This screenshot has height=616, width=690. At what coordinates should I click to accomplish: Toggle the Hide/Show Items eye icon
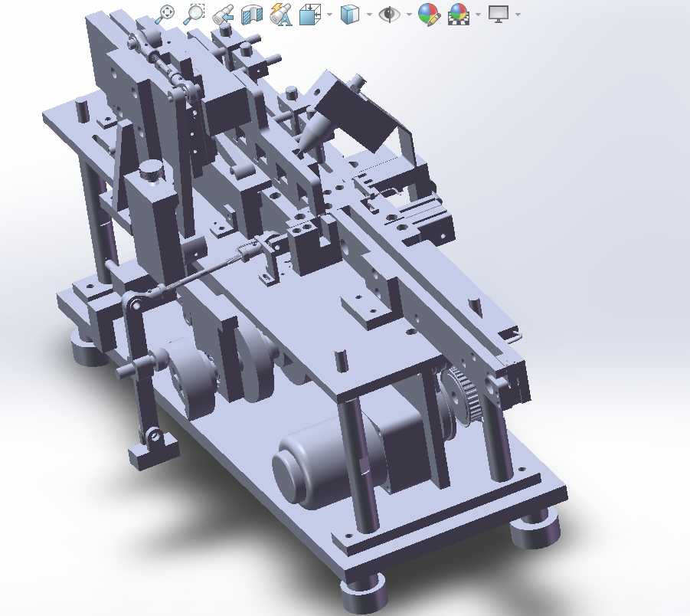tap(390, 14)
